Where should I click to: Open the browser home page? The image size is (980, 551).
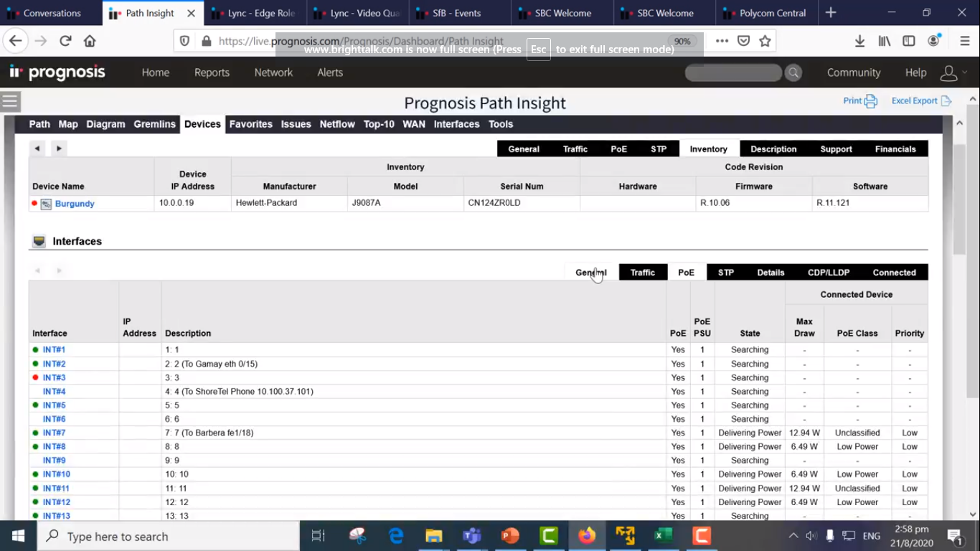[90, 41]
